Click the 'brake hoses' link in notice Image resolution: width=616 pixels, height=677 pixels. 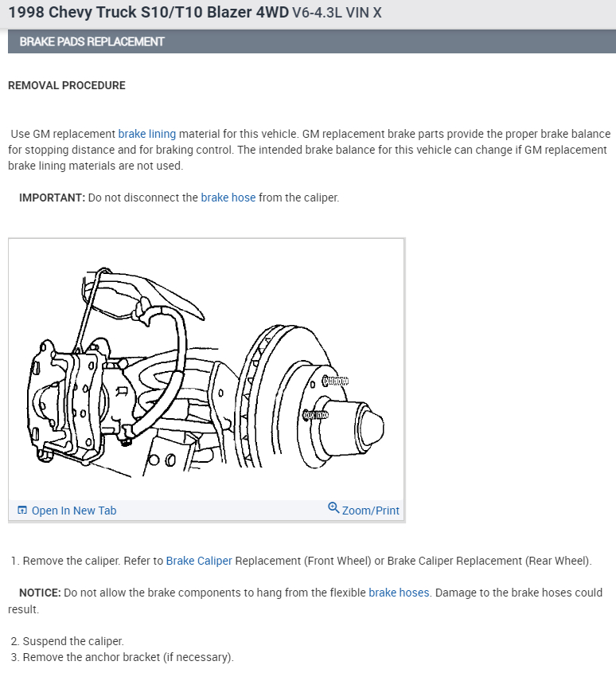[399, 593]
